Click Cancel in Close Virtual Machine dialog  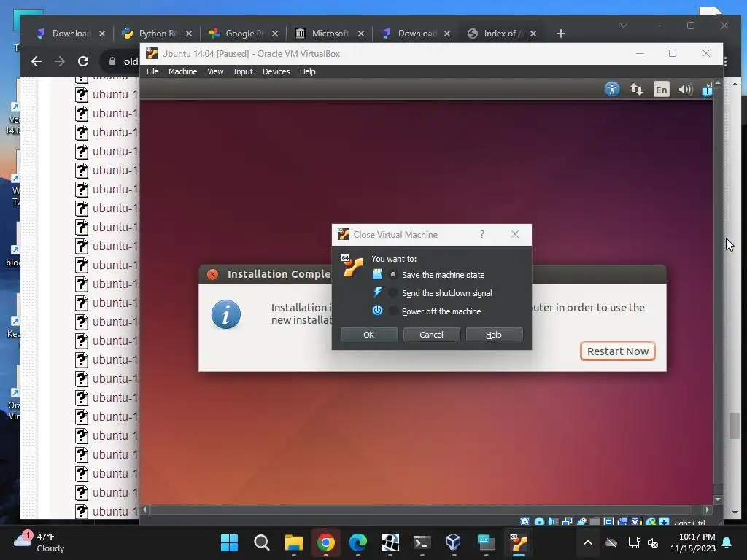[x=431, y=334]
